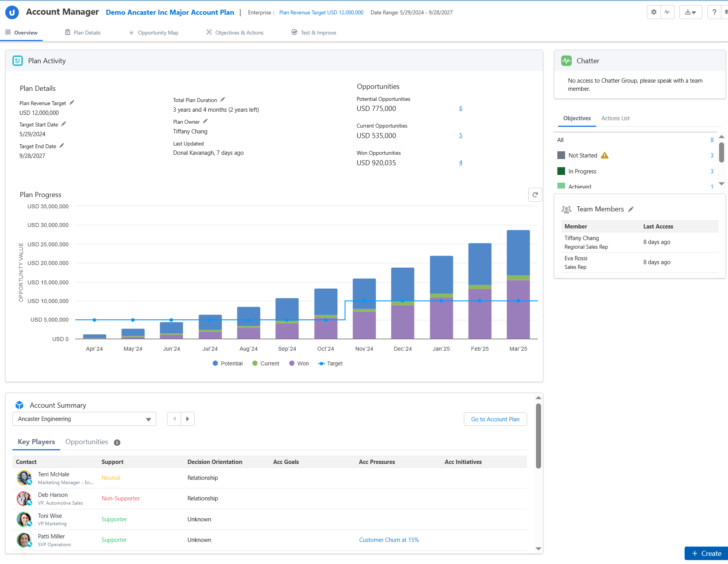Click the In Progress green color swatch
This screenshot has width=728, height=564.
pos(561,171)
